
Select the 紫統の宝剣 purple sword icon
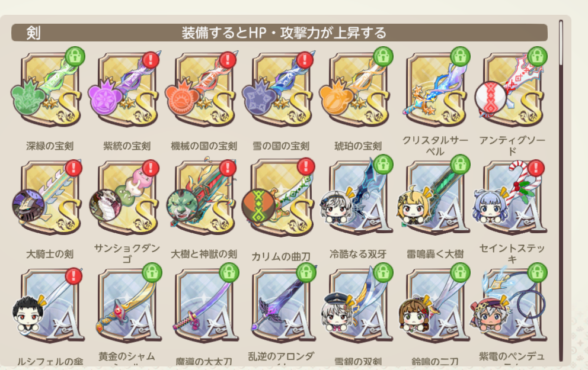(x=127, y=89)
